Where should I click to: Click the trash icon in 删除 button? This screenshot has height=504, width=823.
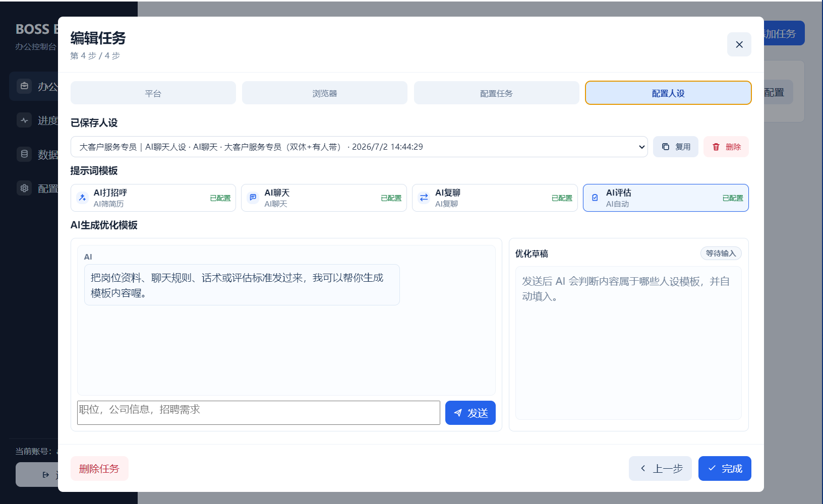pyautogui.click(x=716, y=147)
